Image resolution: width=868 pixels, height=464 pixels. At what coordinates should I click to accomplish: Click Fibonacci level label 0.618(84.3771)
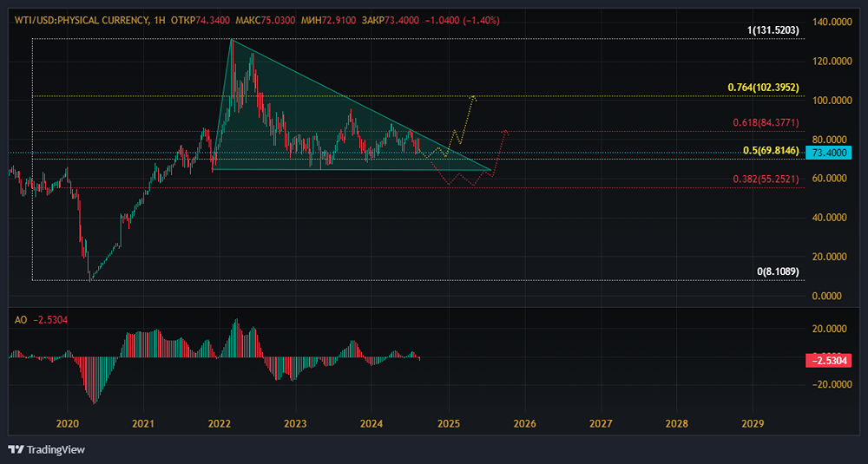pyautogui.click(x=766, y=123)
